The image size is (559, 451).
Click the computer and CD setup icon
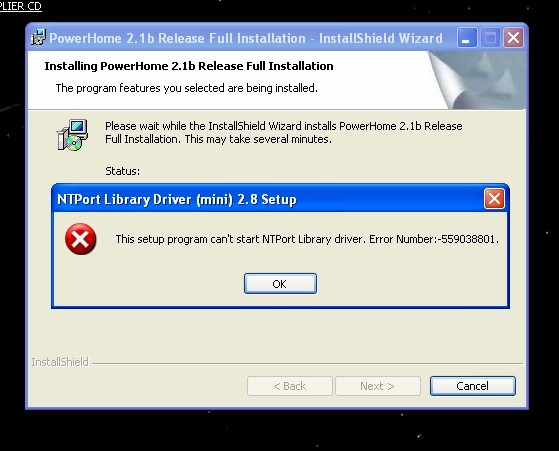pyautogui.click(x=72, y=135)
